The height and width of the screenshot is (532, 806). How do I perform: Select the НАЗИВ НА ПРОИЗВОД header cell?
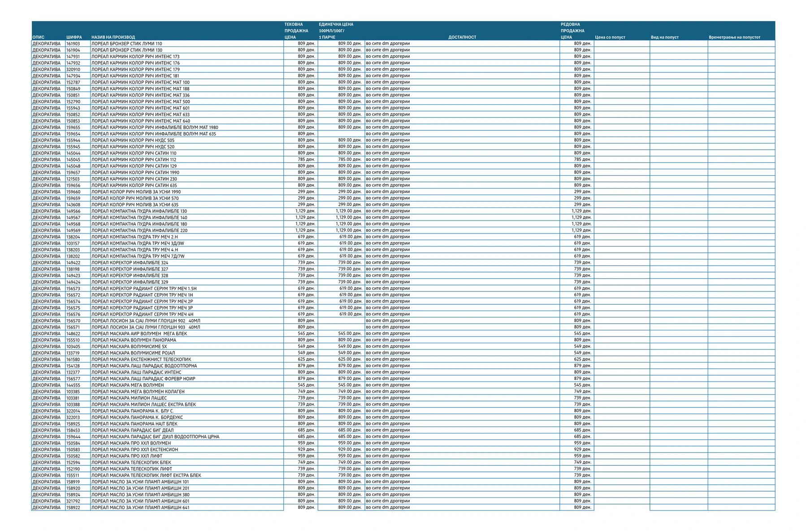click(x=113, y=37)
